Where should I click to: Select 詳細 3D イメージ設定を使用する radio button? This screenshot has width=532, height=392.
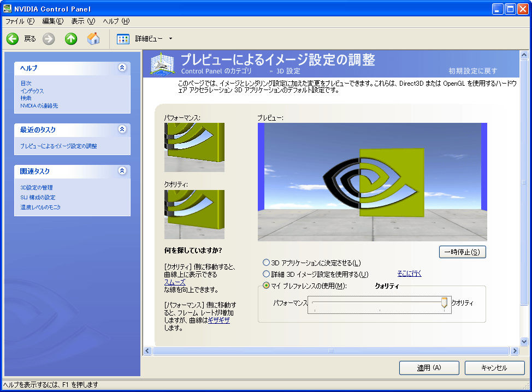pos(267,274)
